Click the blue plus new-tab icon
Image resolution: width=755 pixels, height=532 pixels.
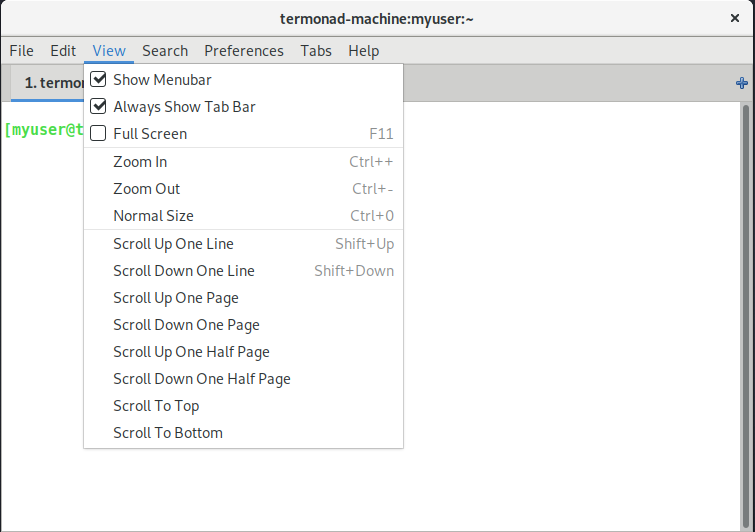tap(742, 83)
